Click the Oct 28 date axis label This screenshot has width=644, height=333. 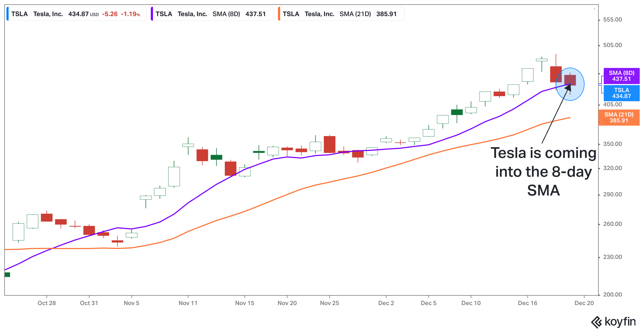tap(47, 303)
